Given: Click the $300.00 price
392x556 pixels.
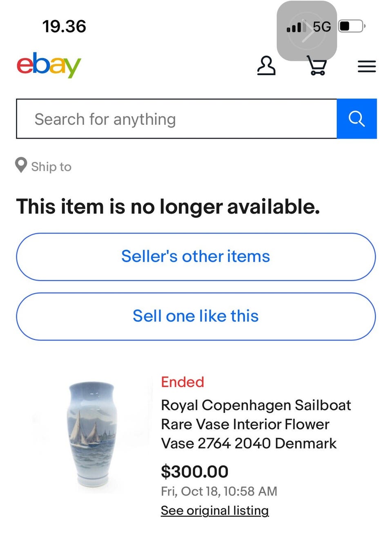Looking at the screenshot, I should coord(194,471).
